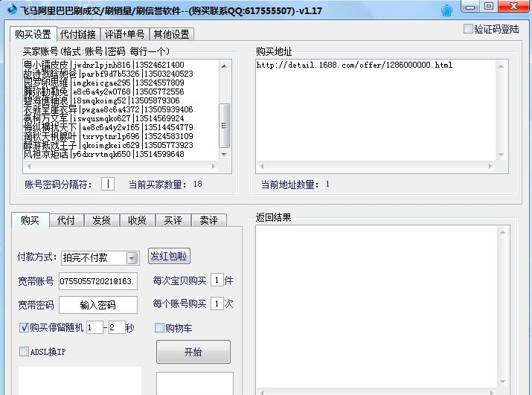This screenshot has width=532, height=395.
Task: Click 购买地址 scroll up arrow
Action: coord(501,66)
